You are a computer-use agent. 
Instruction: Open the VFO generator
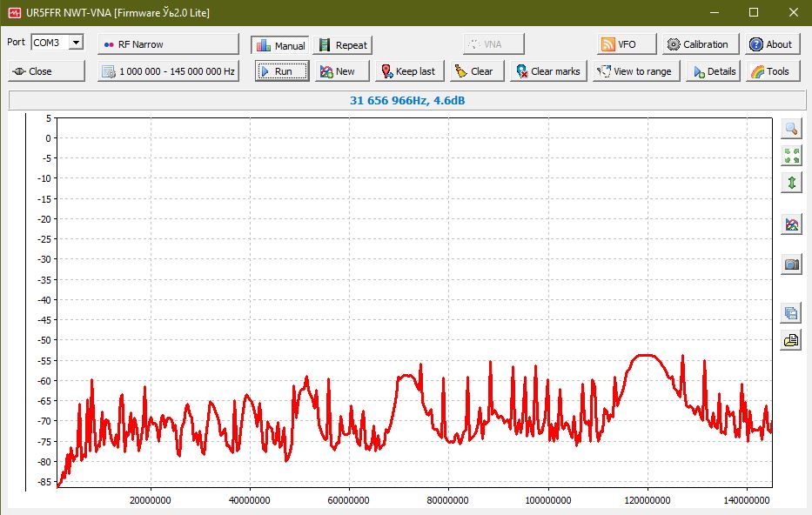click(619, 44)
